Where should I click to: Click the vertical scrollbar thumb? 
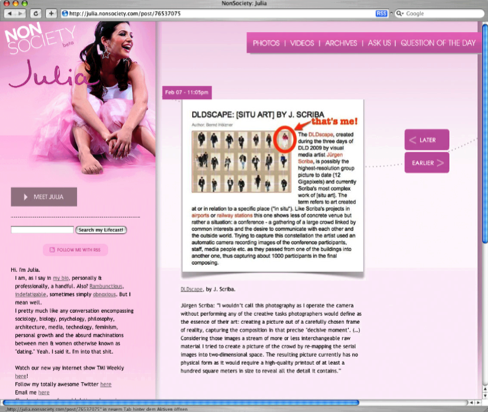485,133
